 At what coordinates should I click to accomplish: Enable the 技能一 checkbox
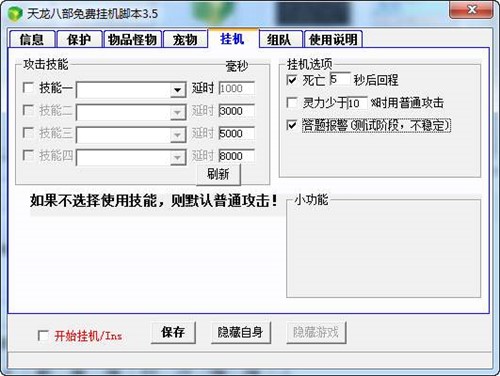(28, 88)
